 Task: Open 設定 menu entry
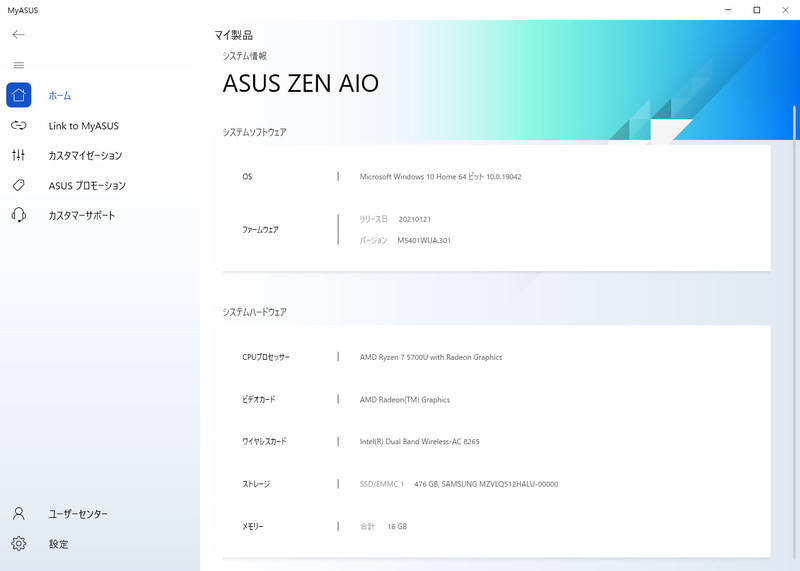[59, 544]
